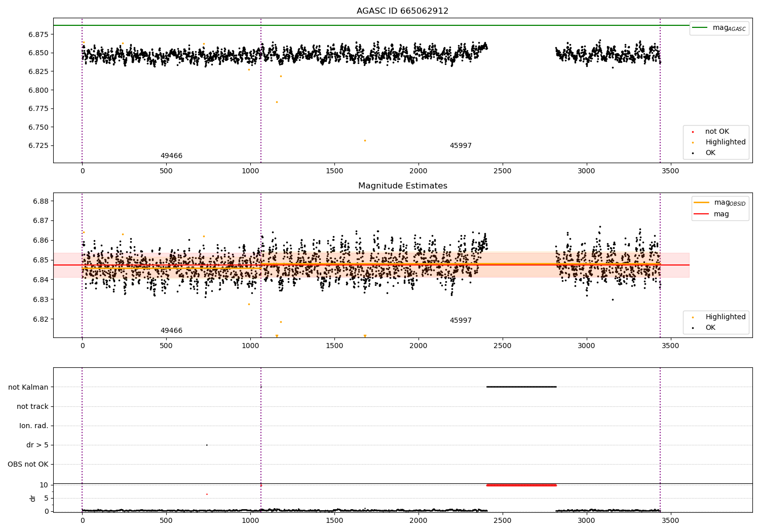
Task: Click the 6.88 y-tick in middle plot
Action: pos(41,201)
